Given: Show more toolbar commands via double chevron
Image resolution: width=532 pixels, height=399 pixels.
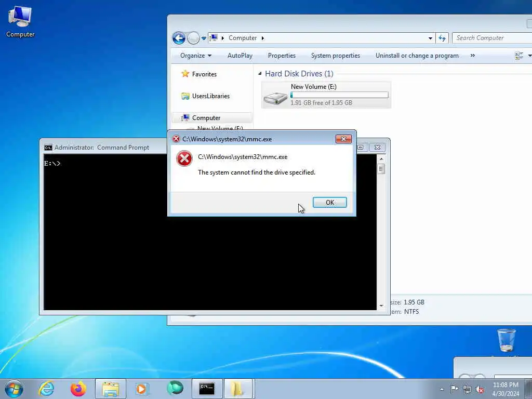Looking at the screenshot, I should pos(472,56).
